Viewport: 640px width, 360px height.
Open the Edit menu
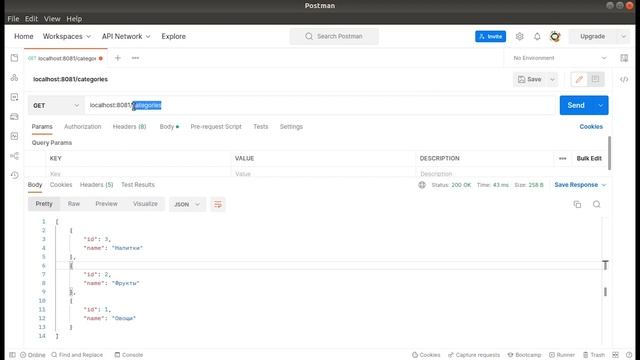(31, 19)
